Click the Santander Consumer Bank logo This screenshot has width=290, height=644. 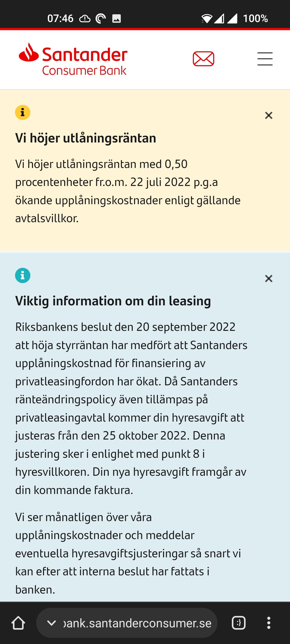click(73, 59)
